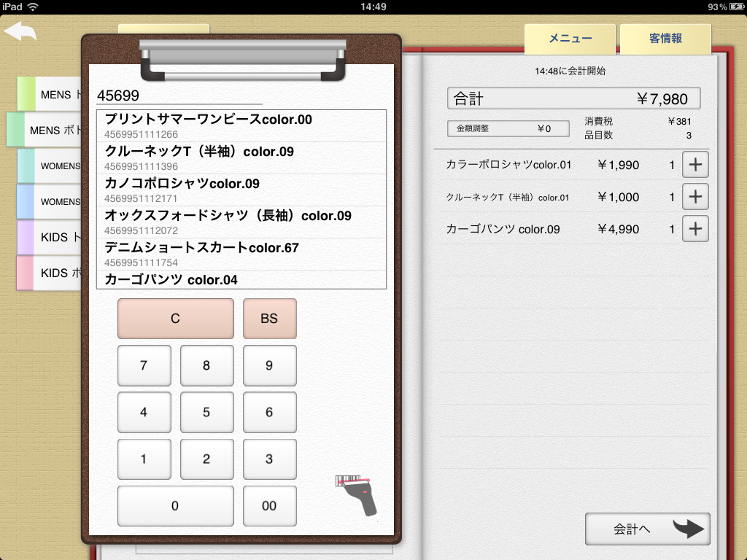The image size is (747, 560).
Task: Open the 金額調整 ¥0 adjustment box
Action: coord(508,128)
